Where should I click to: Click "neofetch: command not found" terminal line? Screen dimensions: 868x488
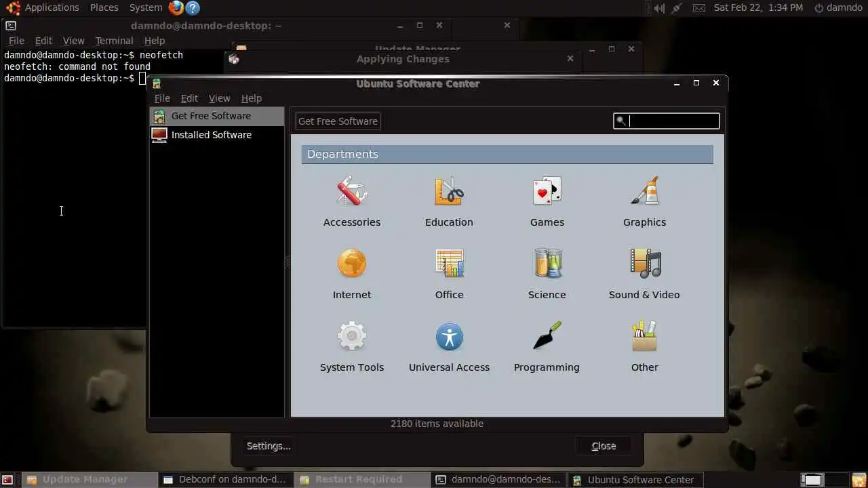pos(77,66)
